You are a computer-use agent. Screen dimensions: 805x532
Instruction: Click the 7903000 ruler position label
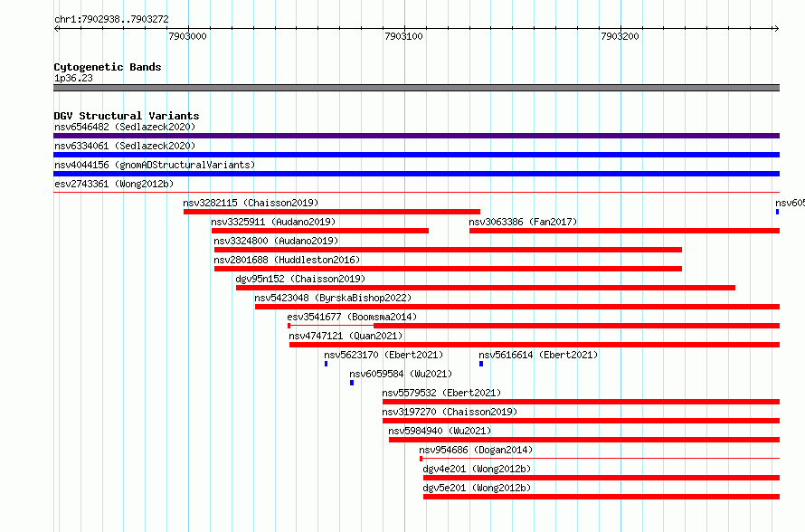coord(187,36)
